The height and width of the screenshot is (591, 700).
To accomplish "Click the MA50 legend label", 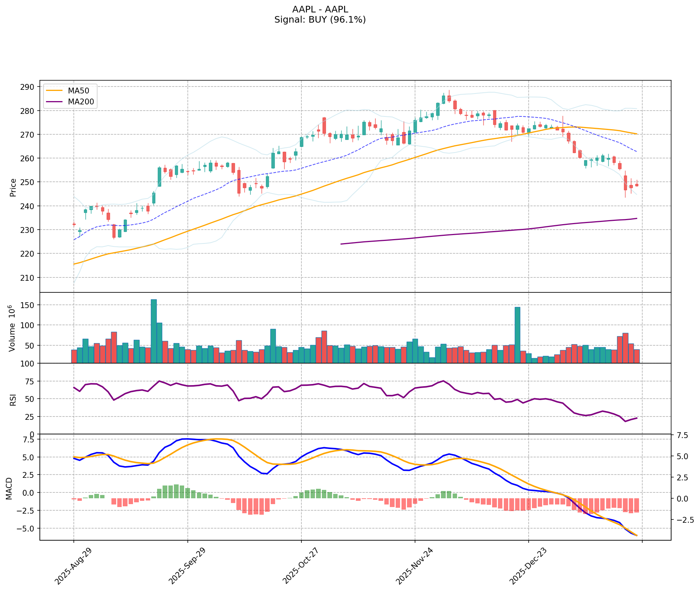I will tap(78, 91).
